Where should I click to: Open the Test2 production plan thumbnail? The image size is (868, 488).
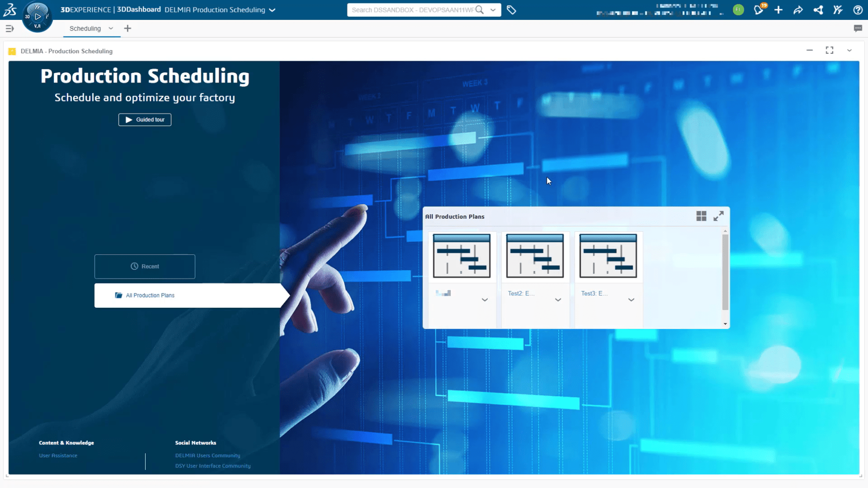535,256
